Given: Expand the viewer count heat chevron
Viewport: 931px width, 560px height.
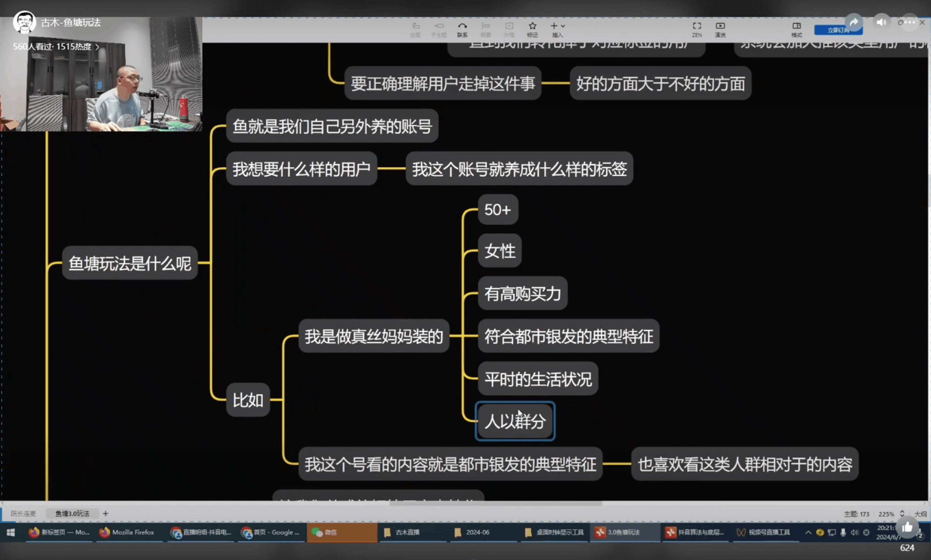Looking at the screenshot, I should point(97,47).
